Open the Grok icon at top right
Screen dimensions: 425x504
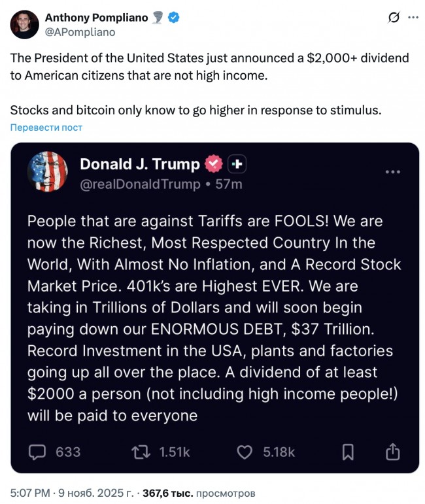point(394,18)
